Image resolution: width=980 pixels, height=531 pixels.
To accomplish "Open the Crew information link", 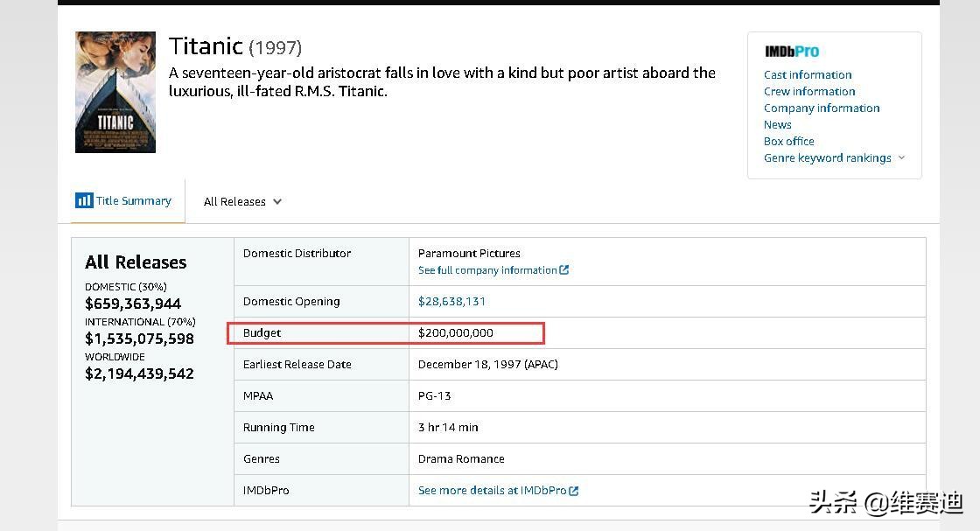I will (x=809, y=91).
